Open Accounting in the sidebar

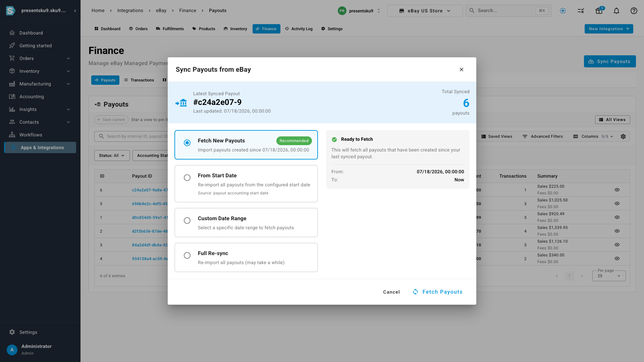40,97
